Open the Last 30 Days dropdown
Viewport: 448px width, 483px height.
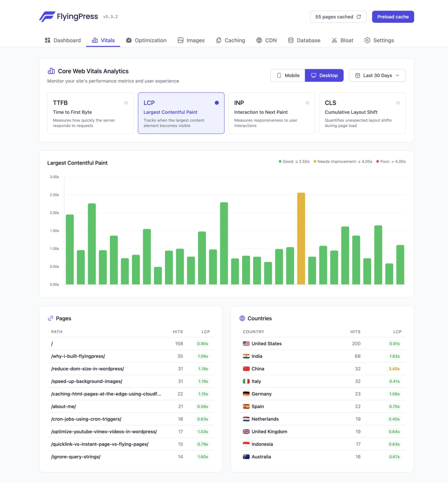pyautogui.click(x=377, y=75)
